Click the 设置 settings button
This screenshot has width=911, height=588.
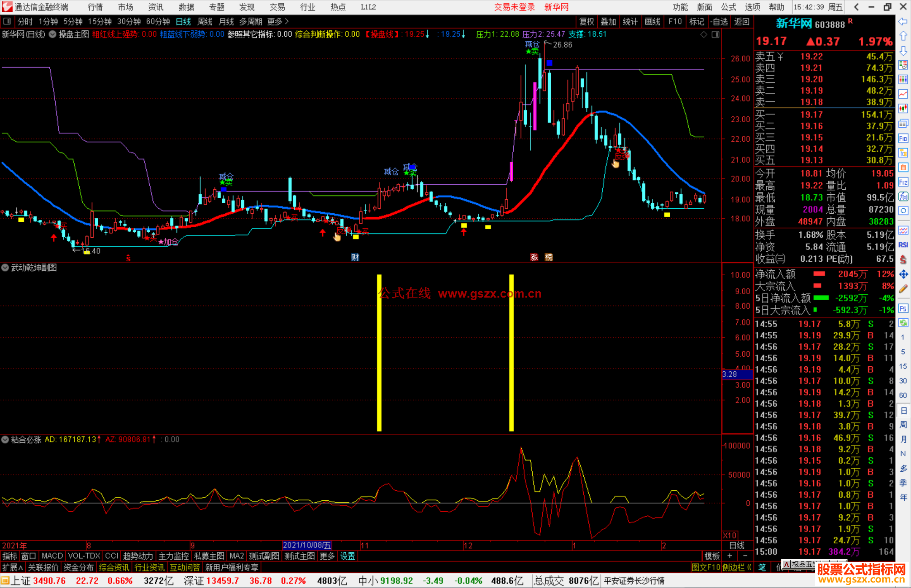(x=348, y=556)
